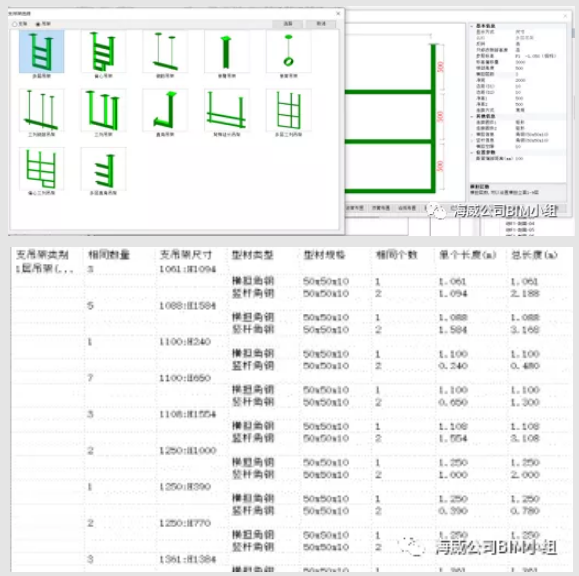This screenshot has width=579, height=576.
Task: Collapse the 其他信息 property group
Action: 472,116
